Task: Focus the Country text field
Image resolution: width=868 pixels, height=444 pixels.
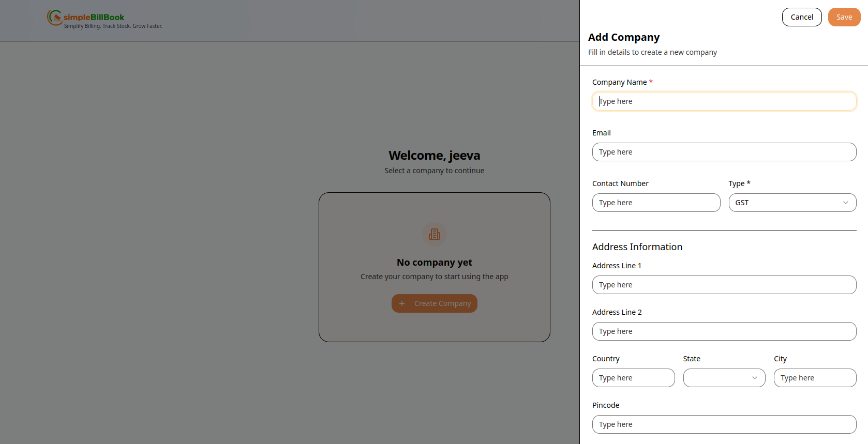Action: pos(633,378)
